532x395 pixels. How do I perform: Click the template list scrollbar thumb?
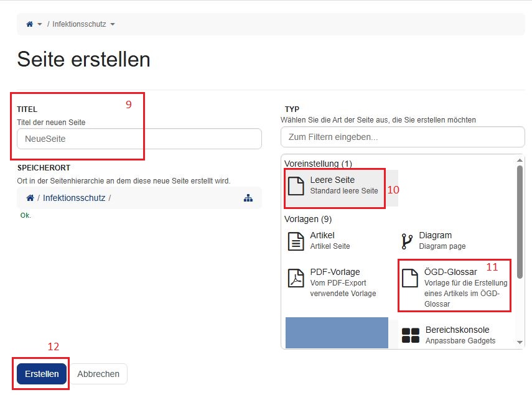click(x=520, y=221)
